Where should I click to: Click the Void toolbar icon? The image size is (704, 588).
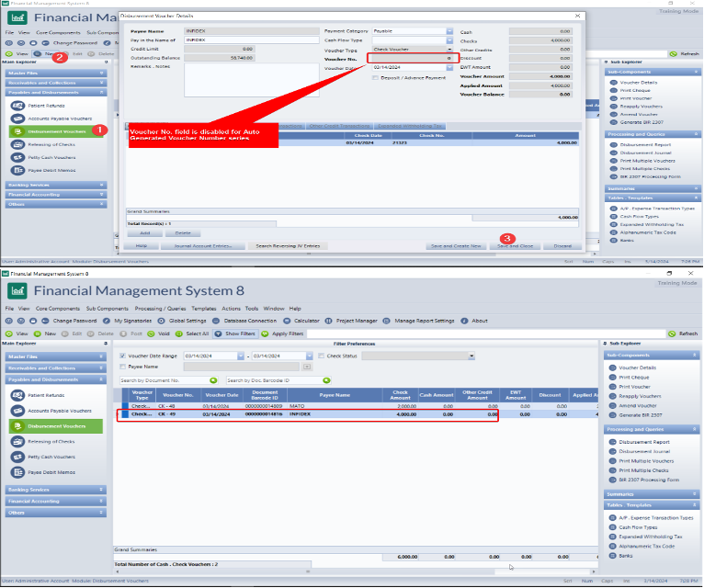tap(158, 334)
